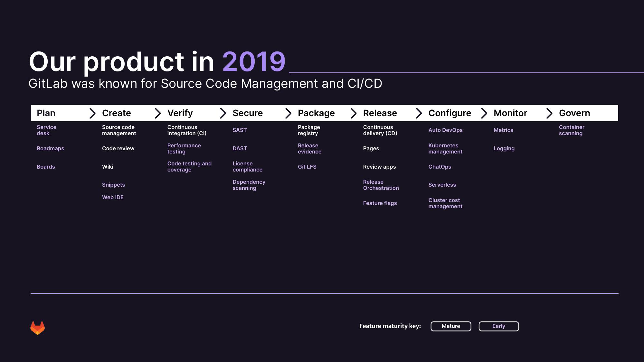The height and width of the screenshot is (362, 644).
Task: Click the Create stage chevron arrow
Action: coord(92,113)
